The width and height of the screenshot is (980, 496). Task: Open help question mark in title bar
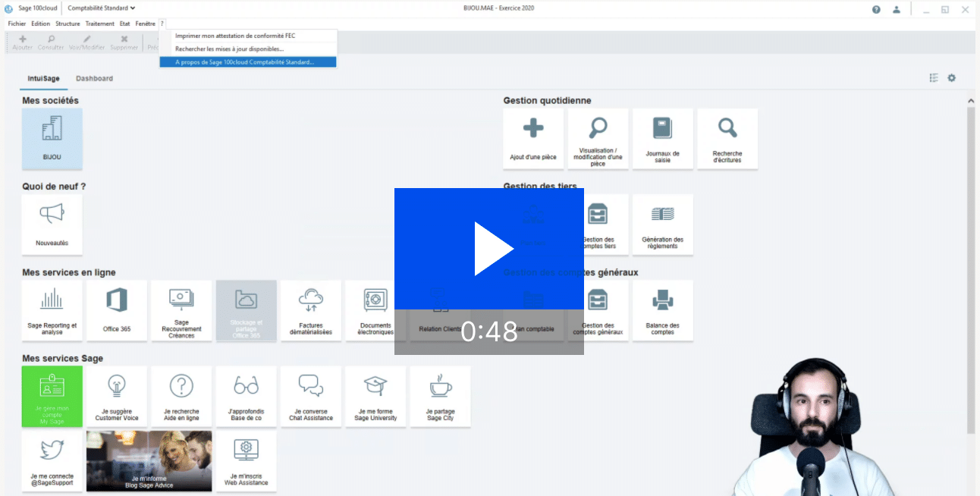click(x=876, y=9)
